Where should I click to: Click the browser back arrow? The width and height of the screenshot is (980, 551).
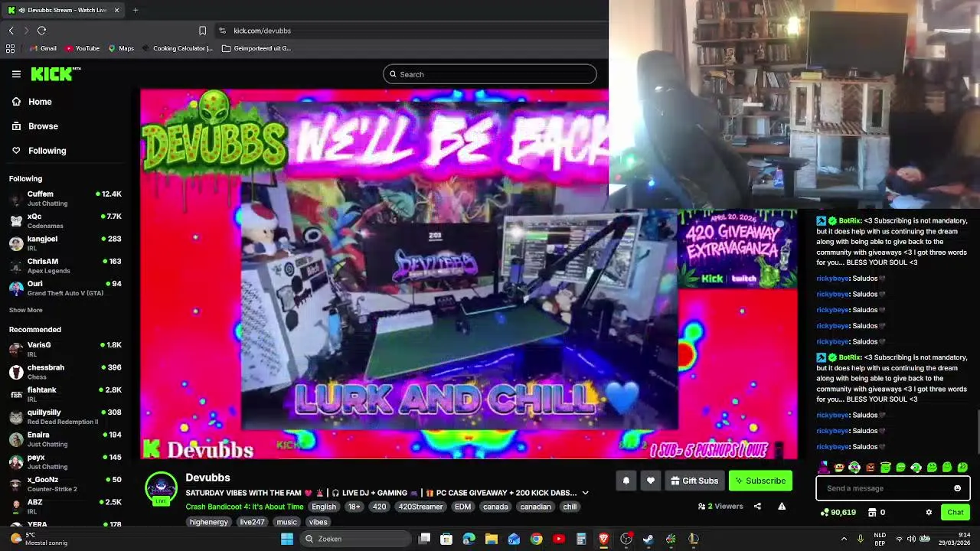[x=11, y=31]
